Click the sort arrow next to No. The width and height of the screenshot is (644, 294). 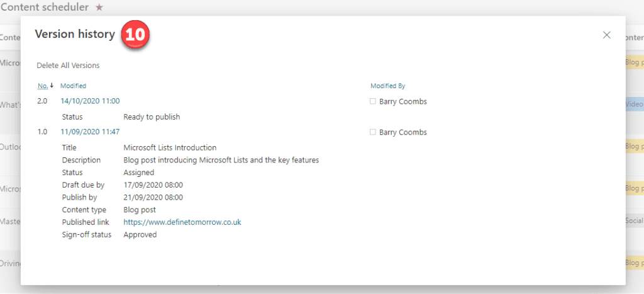pos(52,86)
